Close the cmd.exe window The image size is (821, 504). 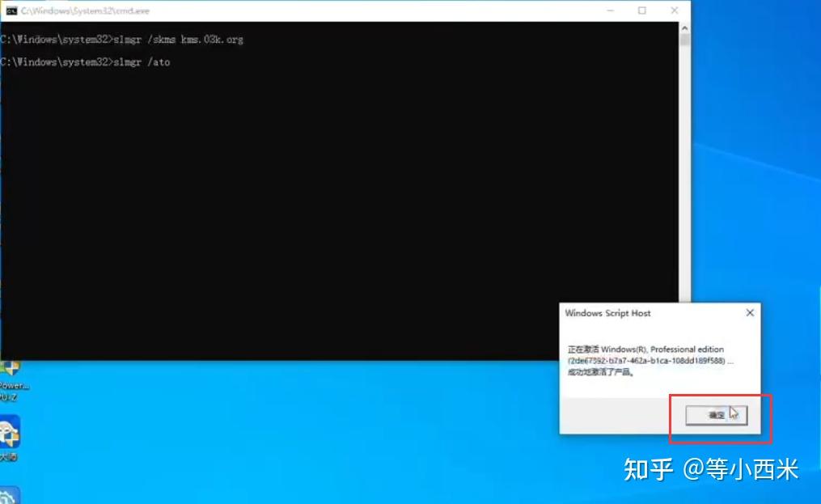coord(674,11)
